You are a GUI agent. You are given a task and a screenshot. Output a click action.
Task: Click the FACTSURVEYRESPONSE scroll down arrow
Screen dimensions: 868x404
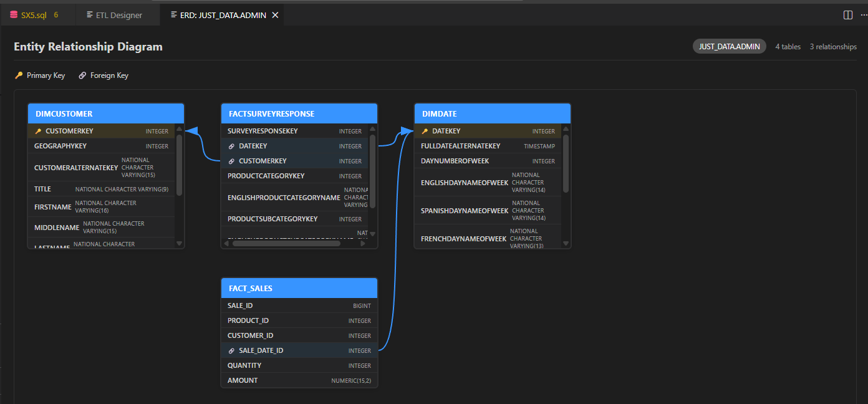click(373, 234)
